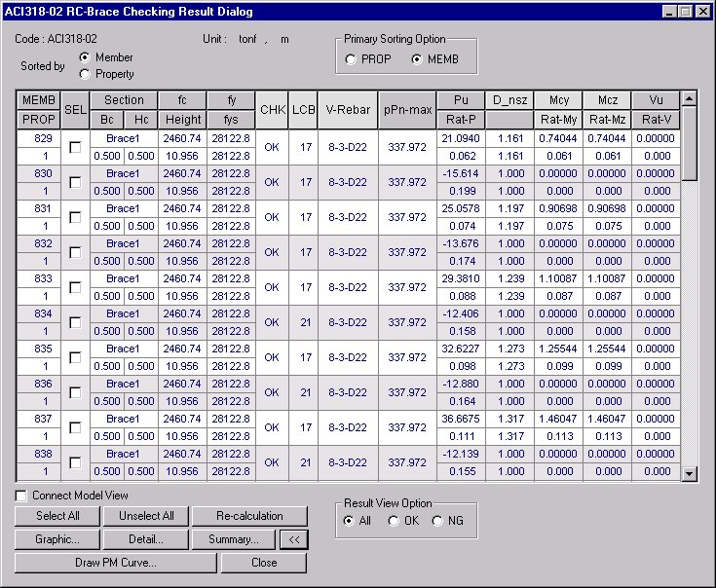Open the Summary... report
This screenshot has height=588, width=716.
point(233,539)
